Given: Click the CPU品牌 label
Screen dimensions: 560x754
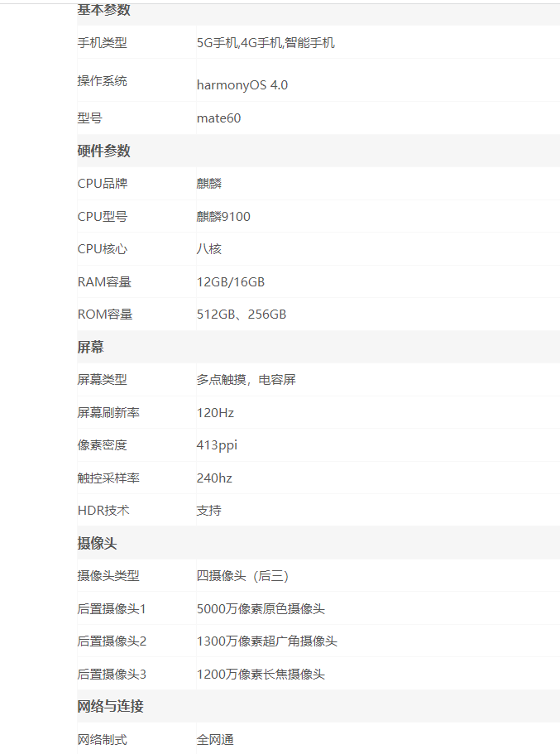Looking at the screenshot, I should coord(103,183).
